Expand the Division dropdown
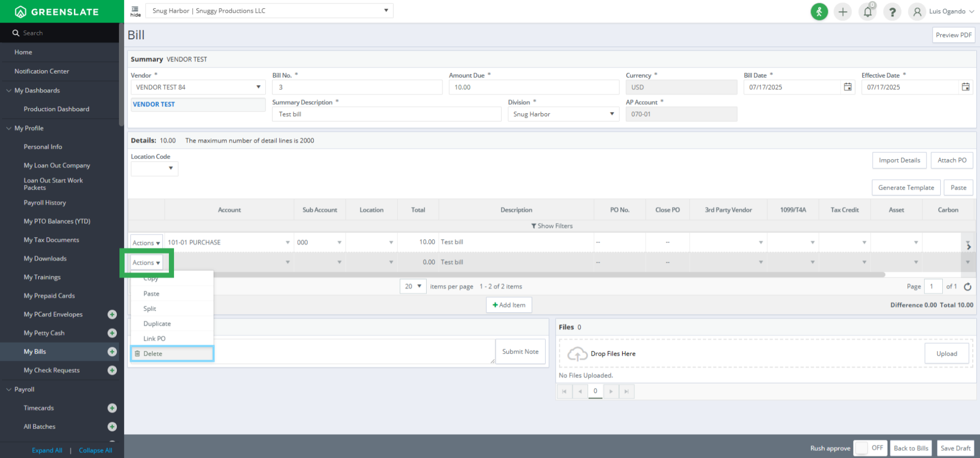This screenshot has height=458, width=980. [611, 114]
